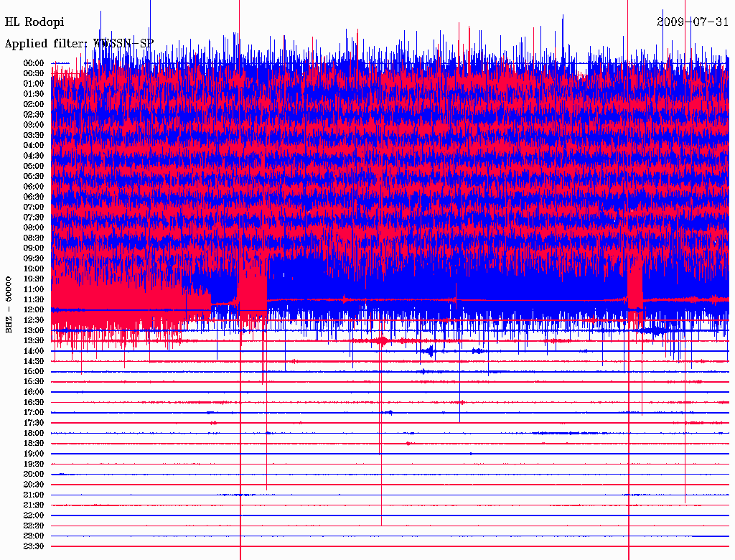
Task: Click the 'HL Rodopi' station title
Action: (x=34, y=22)
